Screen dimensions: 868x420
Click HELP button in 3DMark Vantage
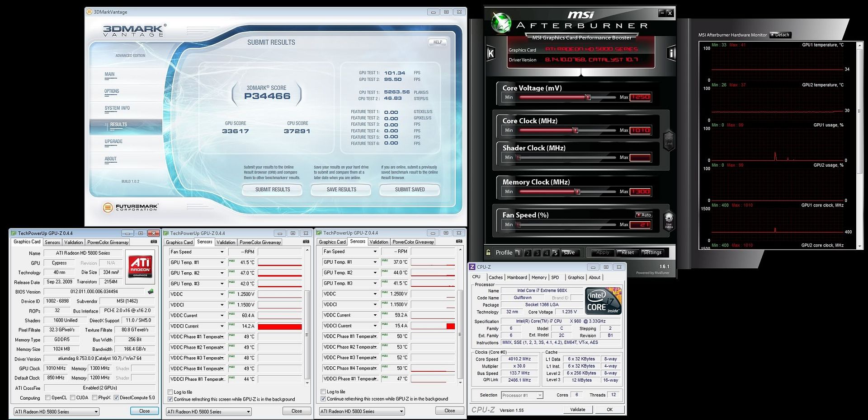pos(437,42)
